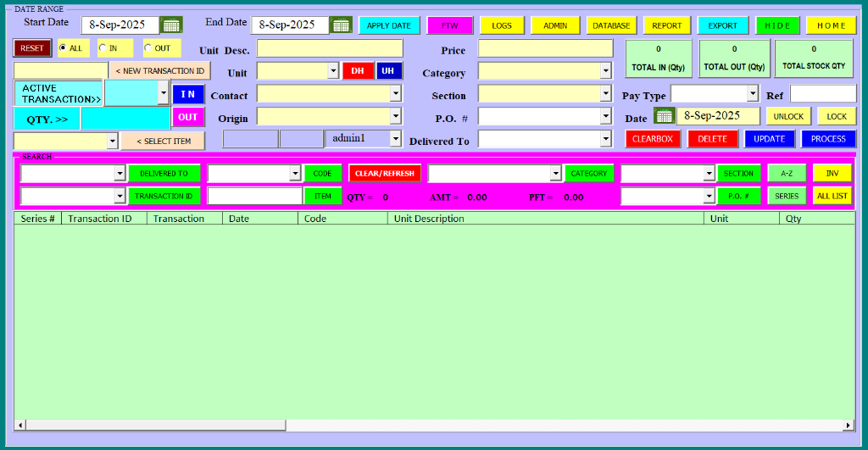
Task: Click the ALL LIST button
Action: tap(832, 196)
